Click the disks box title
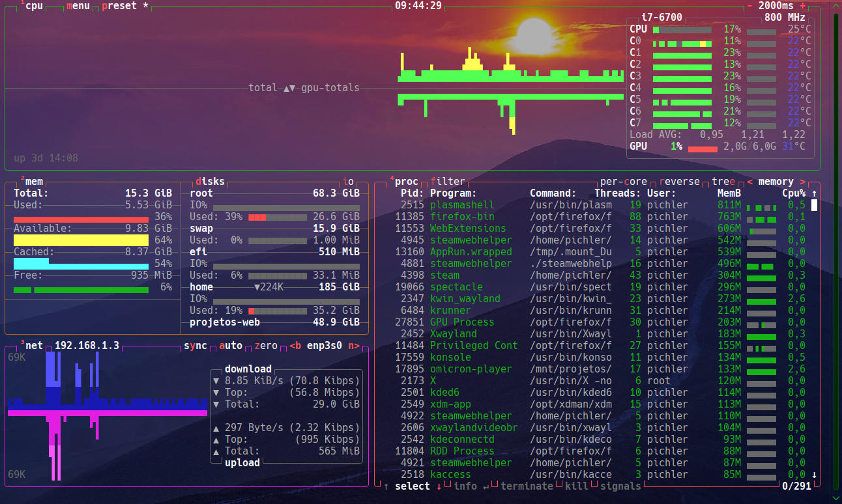Image resolution: width=842 pixels, height=504 pixels. [x=210, y=182]
